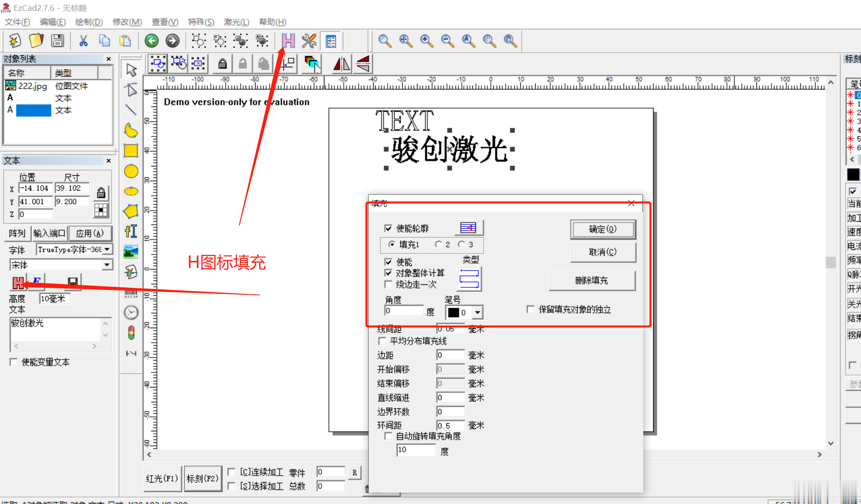This screenshot has height=504, width=861.
Task: Open the 编辑(E) menu
Action: (x=53, y=22)
